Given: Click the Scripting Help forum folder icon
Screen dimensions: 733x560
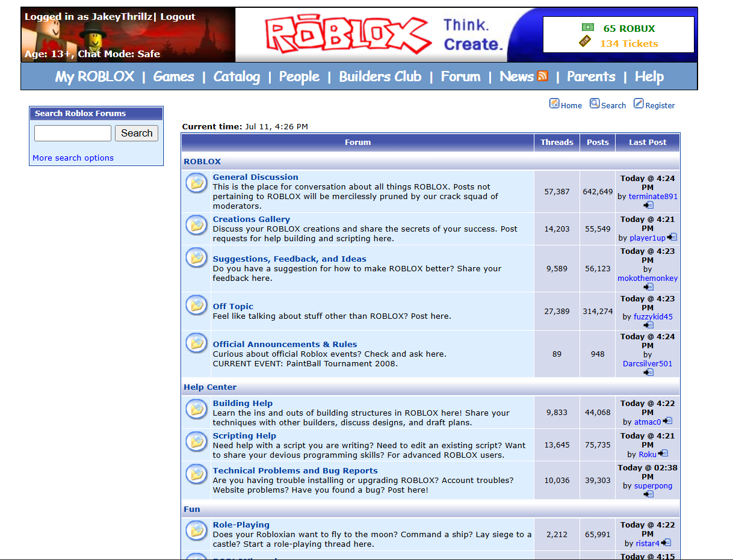Looking at the screenshot, I should click(196, 441).
